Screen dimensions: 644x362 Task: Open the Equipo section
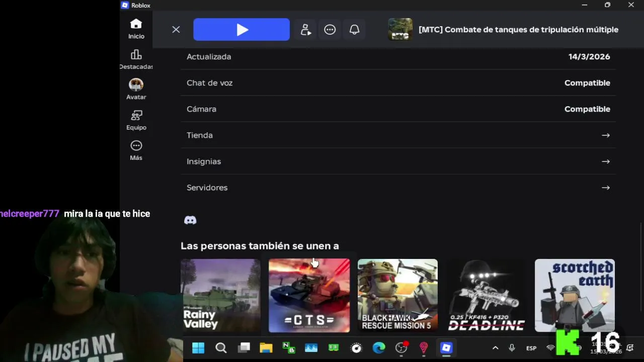tap(136, 120)
